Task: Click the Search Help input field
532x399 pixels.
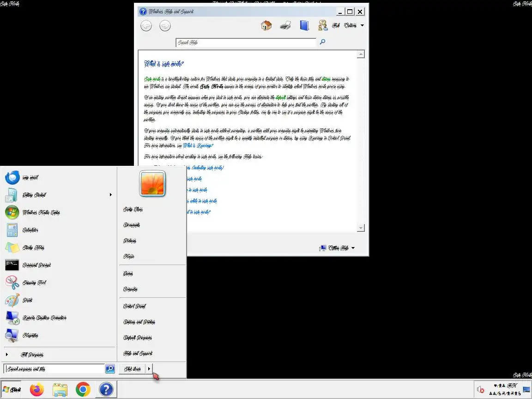Action: 246,42
